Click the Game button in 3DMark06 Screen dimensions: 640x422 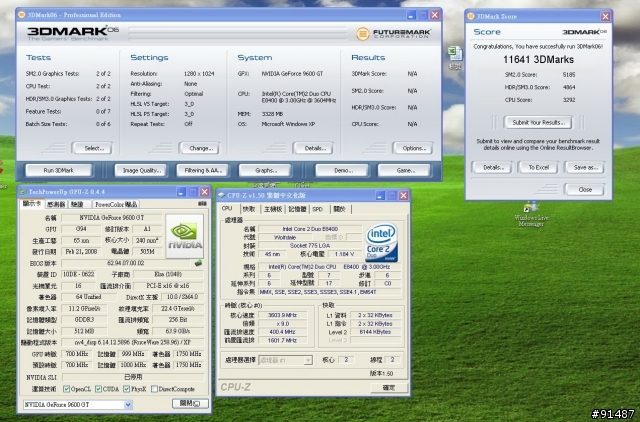(x=404, y=170)
